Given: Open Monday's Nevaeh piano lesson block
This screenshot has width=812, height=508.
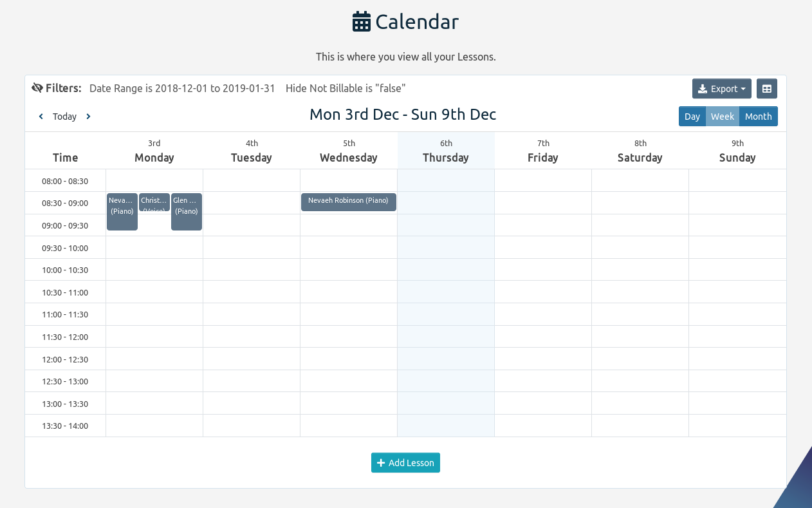Looking at the screenshot, I should pyautogui.click(x=122, y=212).
